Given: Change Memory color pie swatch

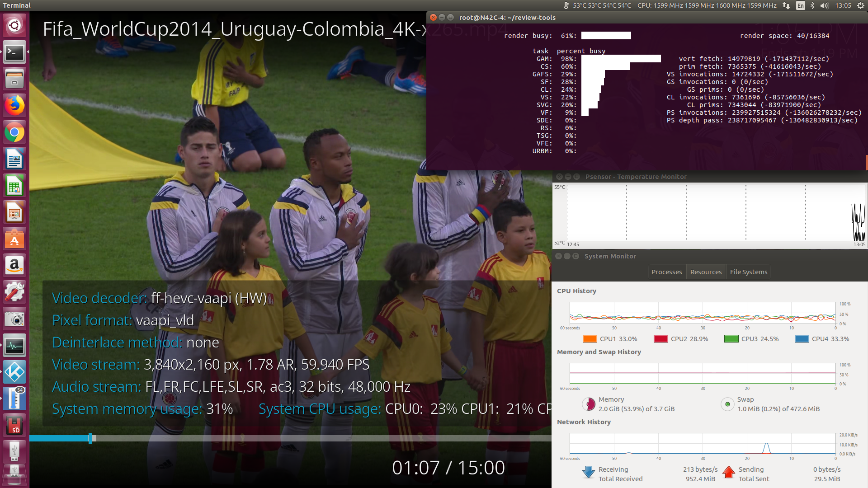Looking at the screenshot, I should pyautogui.click(x=589, y=404).
